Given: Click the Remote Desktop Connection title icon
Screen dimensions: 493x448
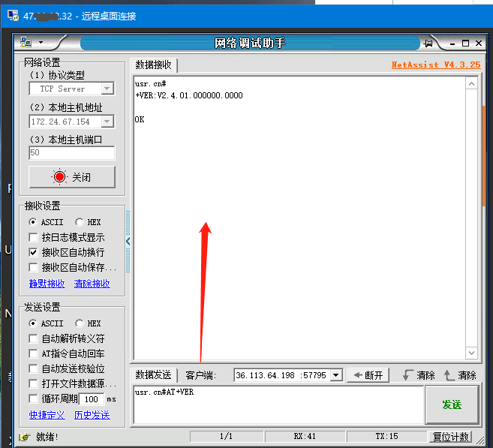Looking at the screenshot, I should (x=14, y=16).
